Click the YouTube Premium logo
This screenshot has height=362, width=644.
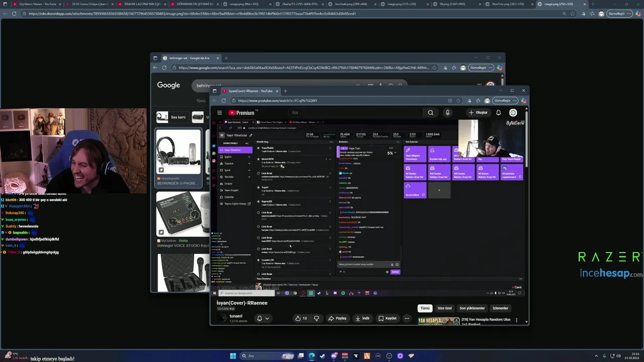[x=242, y=113]
